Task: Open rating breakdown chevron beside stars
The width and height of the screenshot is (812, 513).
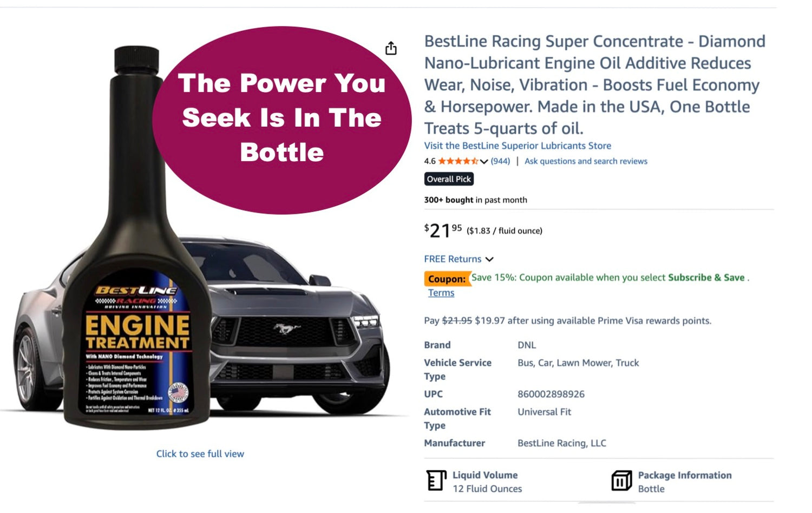Action: (484, 161)
